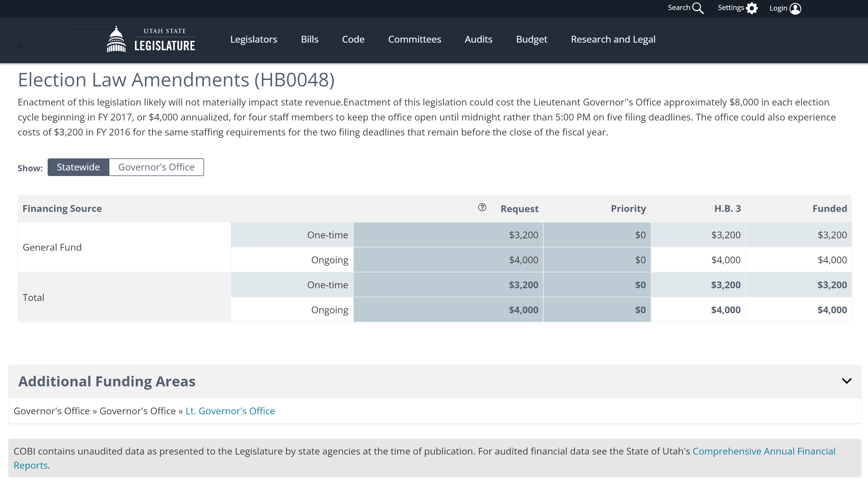Image resolution: width=868 pixels, height=496 pixels.
Task: Click the Additional Funding Areas header
Action: [107, 381]
